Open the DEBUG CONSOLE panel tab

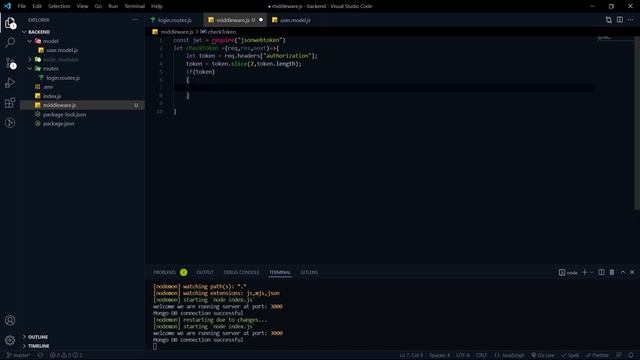[x=241, y=272]
